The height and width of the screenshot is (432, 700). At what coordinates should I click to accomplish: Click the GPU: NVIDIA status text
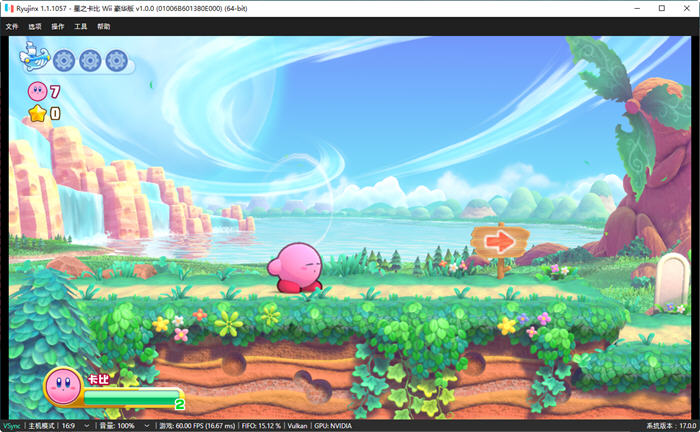[x=333, y=426]
